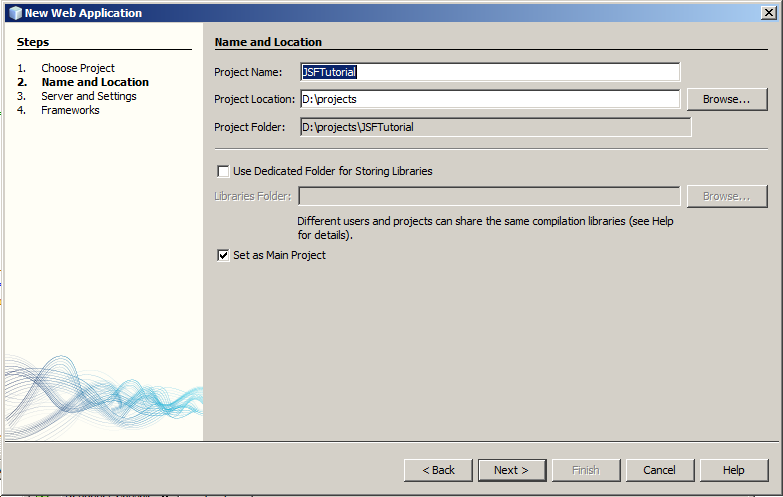Viewport: 783px width, 497px height.
Task: Click the grayed-out Browse button for Libraries Folder
Action: (726, 196)
